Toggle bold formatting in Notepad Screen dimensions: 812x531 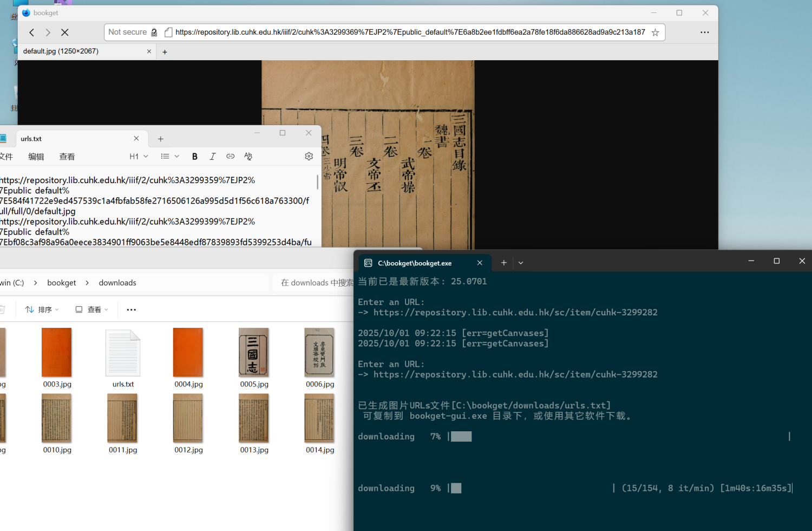pyautogui.click(x=195, y=157)
